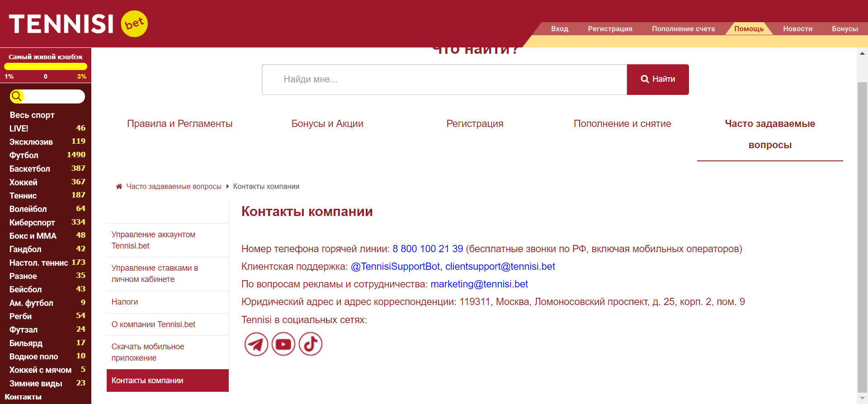Open the TikTok social icon
Screen dimensions: 868x404
click(311, 344)
